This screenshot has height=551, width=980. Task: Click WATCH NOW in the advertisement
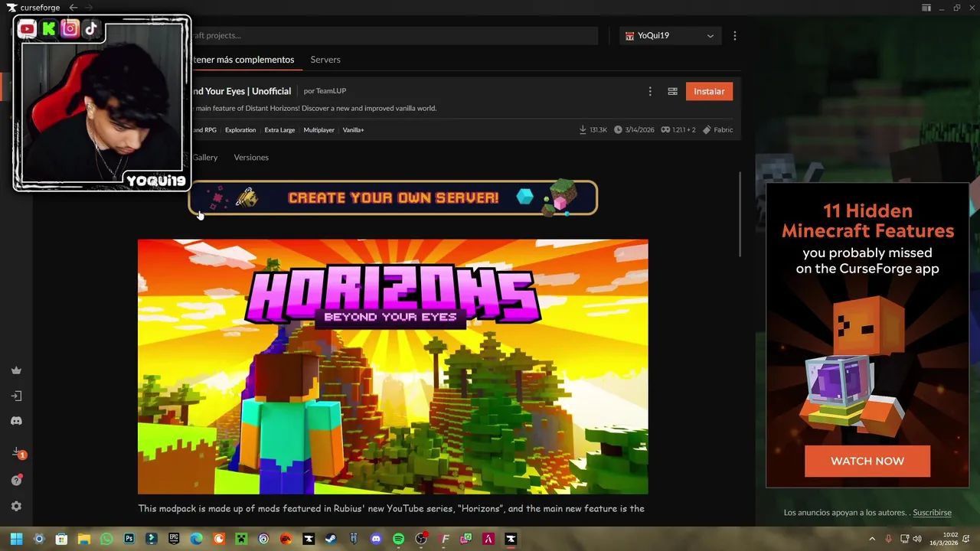pyautogui.click(x=867, y=461)
